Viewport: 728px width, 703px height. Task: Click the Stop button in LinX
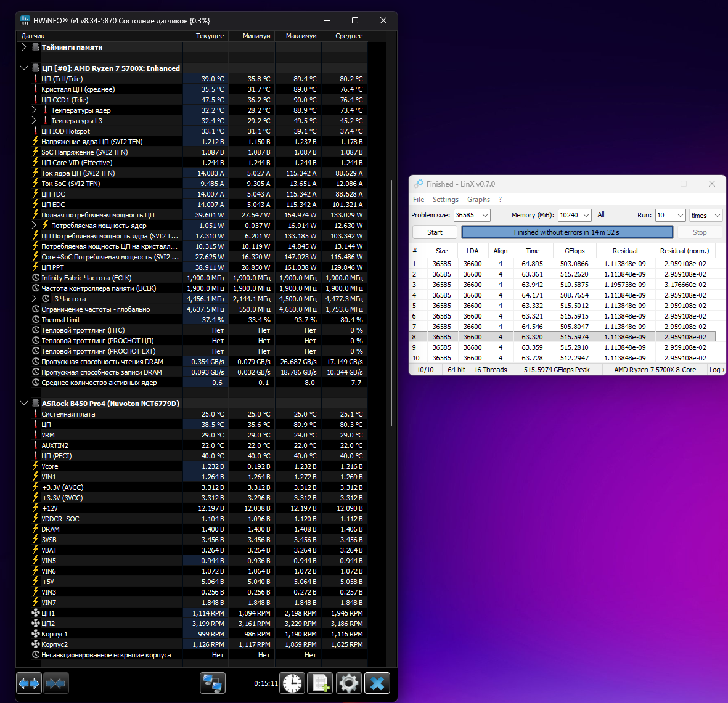pos(700,232)
